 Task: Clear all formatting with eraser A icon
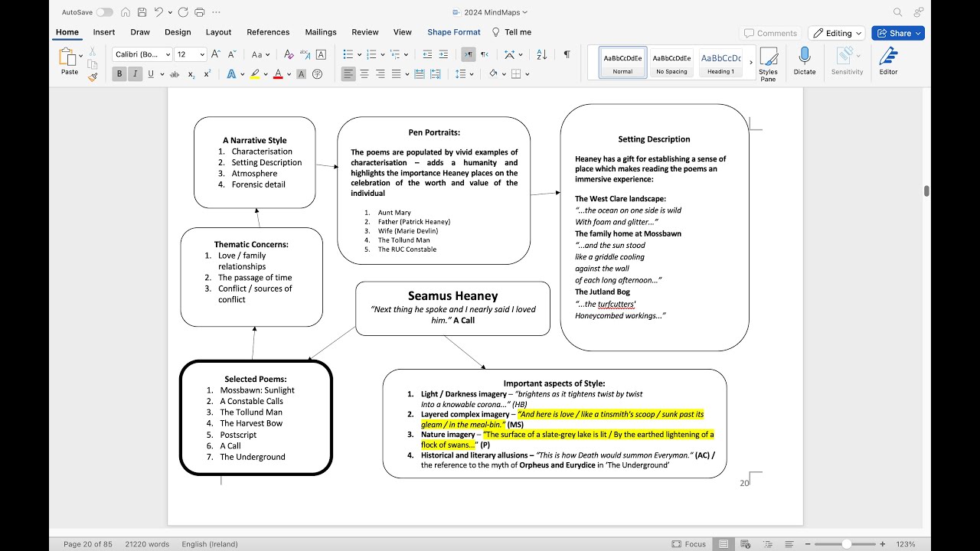click(x=288, y=54)
